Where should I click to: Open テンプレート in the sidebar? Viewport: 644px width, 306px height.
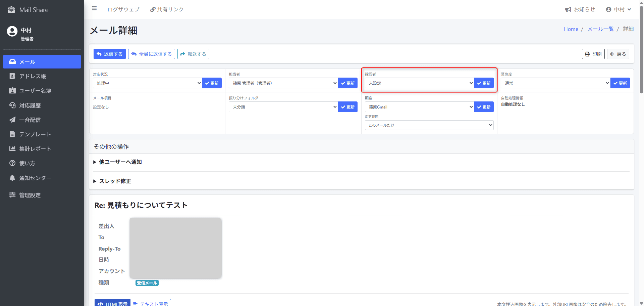tap(42, 134)
